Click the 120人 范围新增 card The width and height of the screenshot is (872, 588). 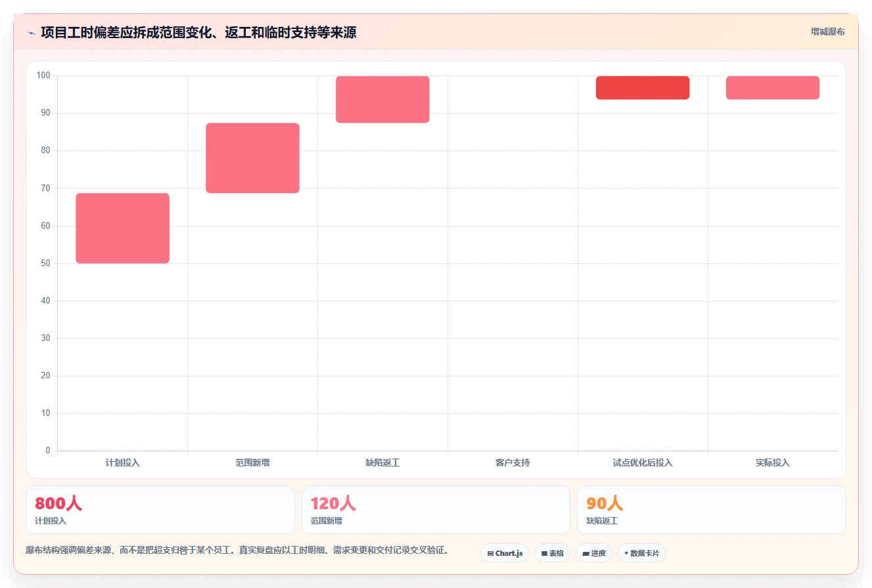click(436, 510)
